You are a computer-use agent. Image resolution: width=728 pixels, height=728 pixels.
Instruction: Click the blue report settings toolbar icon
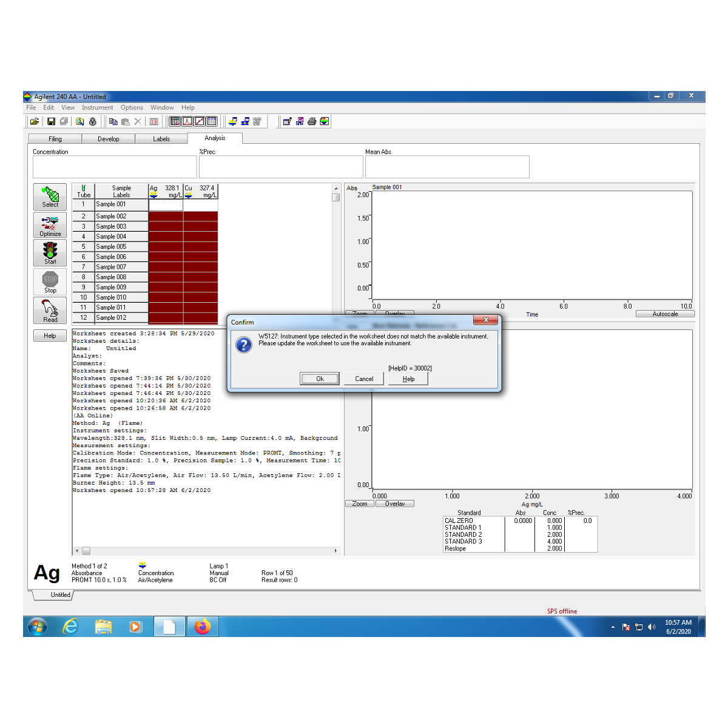coord(300,121)
